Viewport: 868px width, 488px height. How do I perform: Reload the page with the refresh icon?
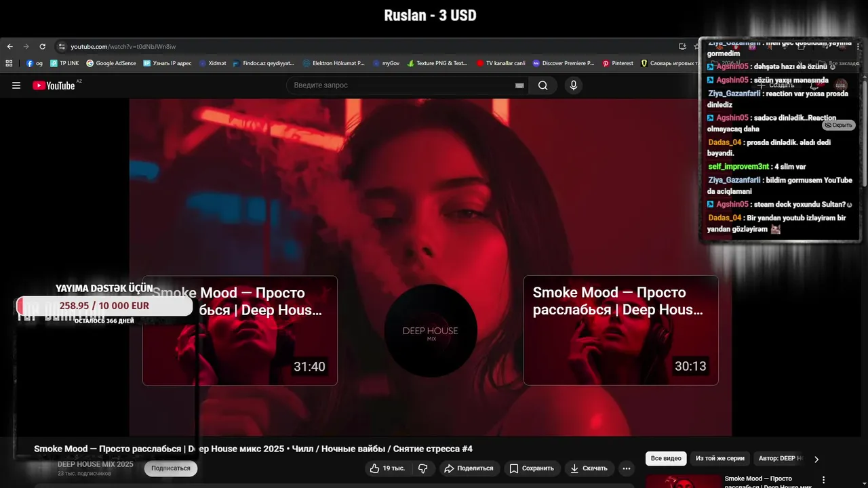(42, 47)
